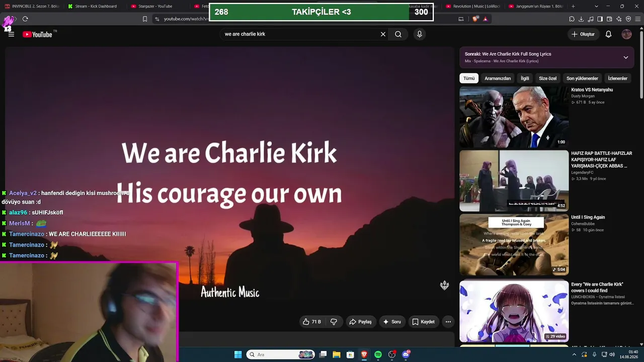This screenshot has width=644, height=362.
Task: Like the video with 71 B likes
Action: pos(312,322)
